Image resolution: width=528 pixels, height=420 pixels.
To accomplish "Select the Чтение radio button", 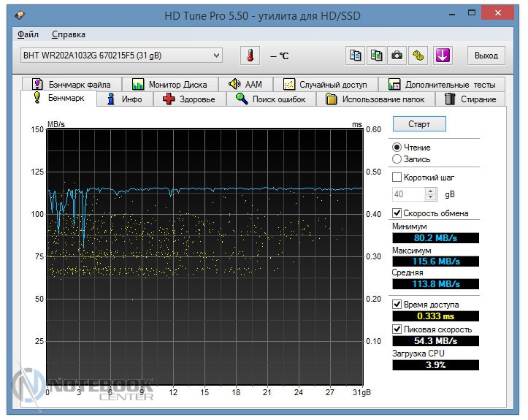I will (397, 147).
